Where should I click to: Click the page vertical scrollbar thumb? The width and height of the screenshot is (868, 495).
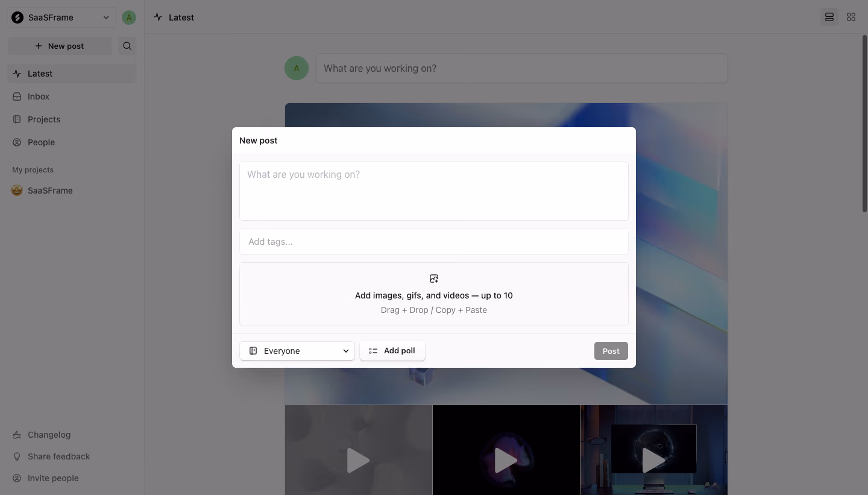click(x=864, y=124)
